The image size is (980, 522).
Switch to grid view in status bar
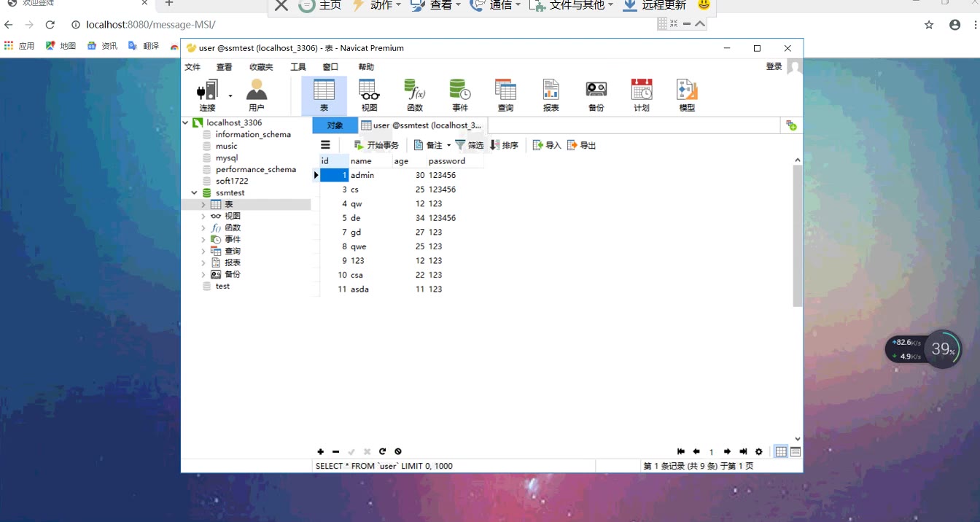tap(781, 452)
